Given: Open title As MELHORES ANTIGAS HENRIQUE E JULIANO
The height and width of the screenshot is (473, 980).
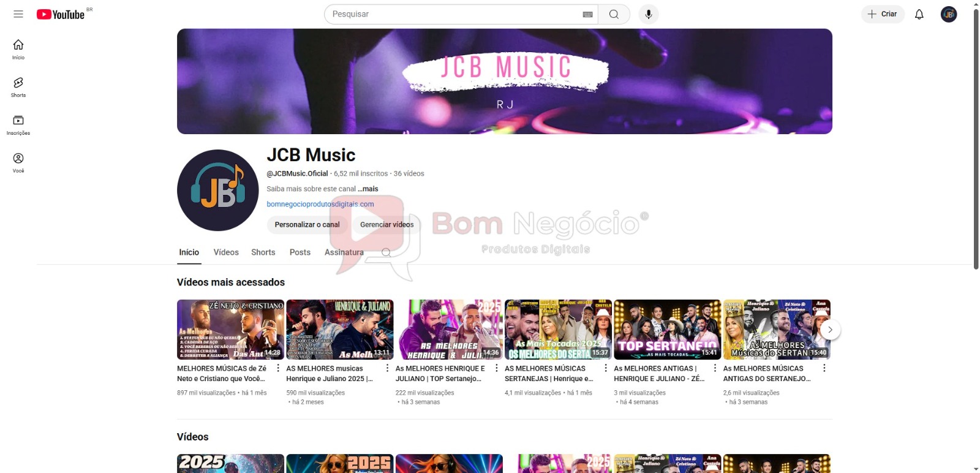Looking at the screenshot, I should (x=659, y=374).
